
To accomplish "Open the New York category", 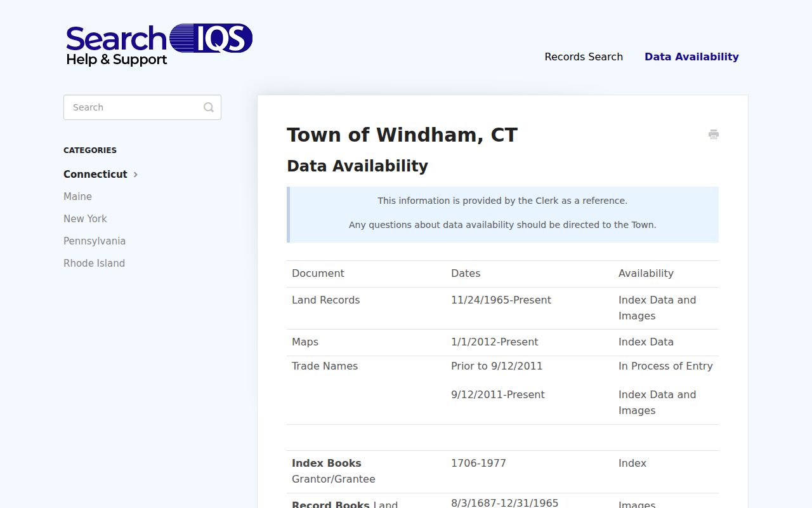I will pyautogui.click(x=85, y=218).
